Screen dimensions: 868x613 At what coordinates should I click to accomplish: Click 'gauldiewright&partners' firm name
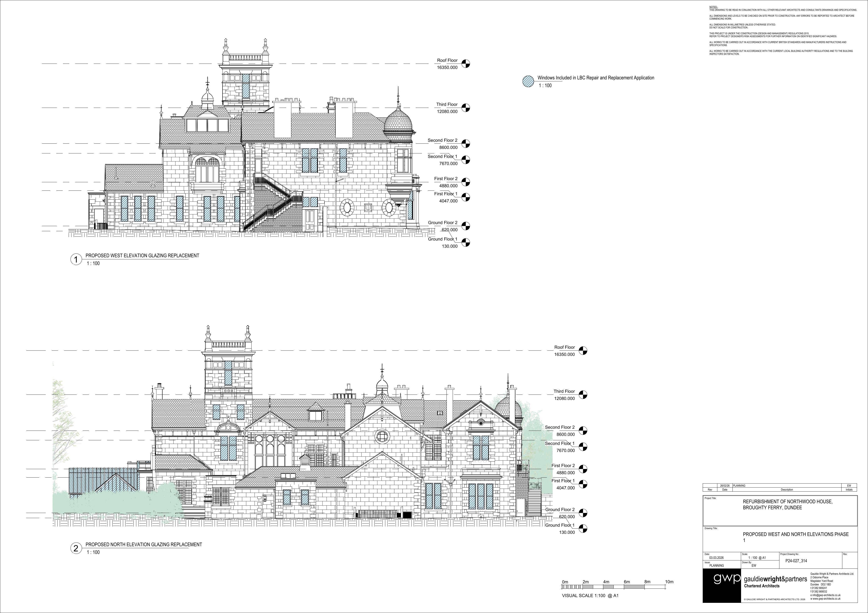[x=775, y=579]
